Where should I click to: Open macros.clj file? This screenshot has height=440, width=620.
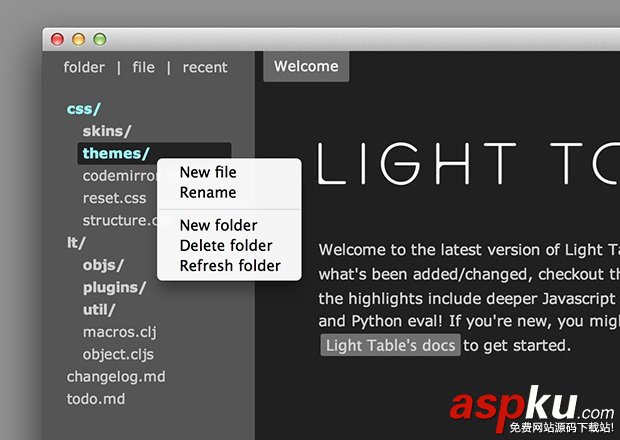[119, 332]
